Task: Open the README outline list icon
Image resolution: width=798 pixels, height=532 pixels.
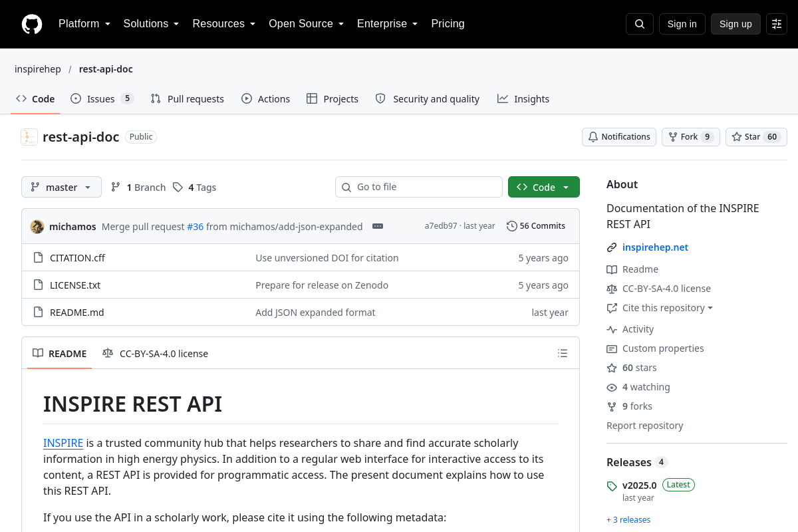Action: [563, 354]
